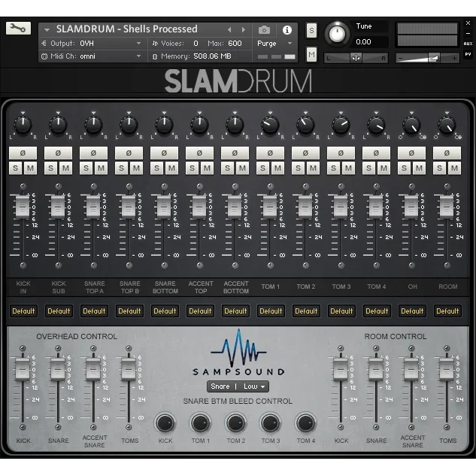The image size is (476, 476).
Task: Open the instrument name dropdown arrow
Action: [47, 30]
